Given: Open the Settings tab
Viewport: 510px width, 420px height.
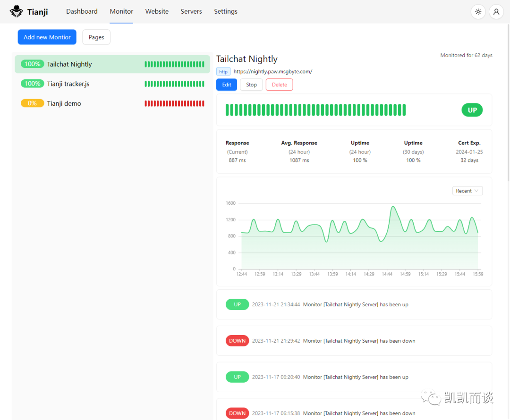Looking at the screenshot, I should 226,11.
